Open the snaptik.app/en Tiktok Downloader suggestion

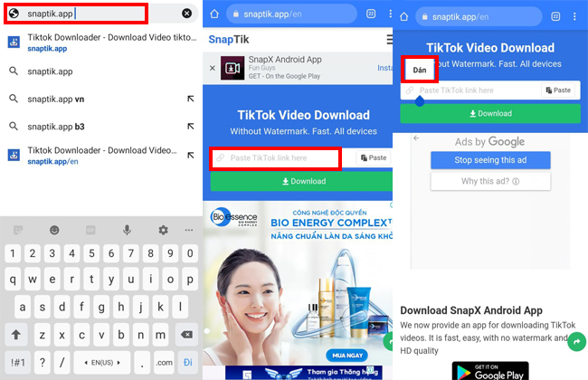[94, 156]
